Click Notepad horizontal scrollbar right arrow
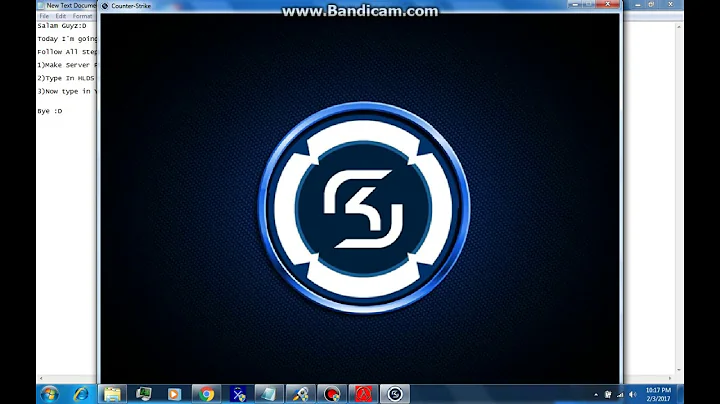 [671, 378]
